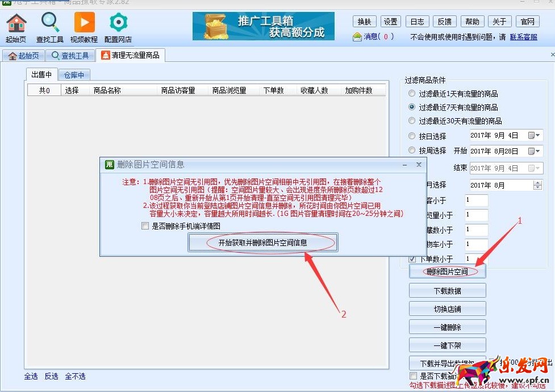Select 过滤最近1天有流量的商品 radio option

point(412,93)
